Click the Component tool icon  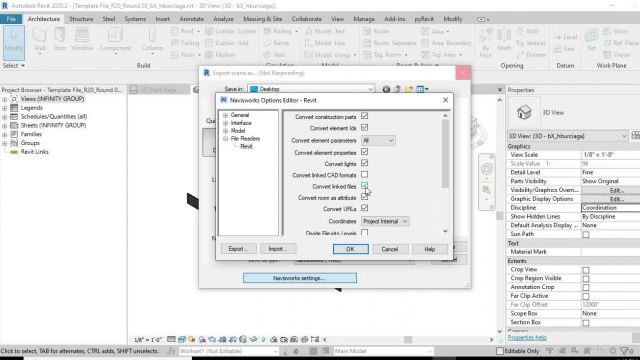pos(116,40)
